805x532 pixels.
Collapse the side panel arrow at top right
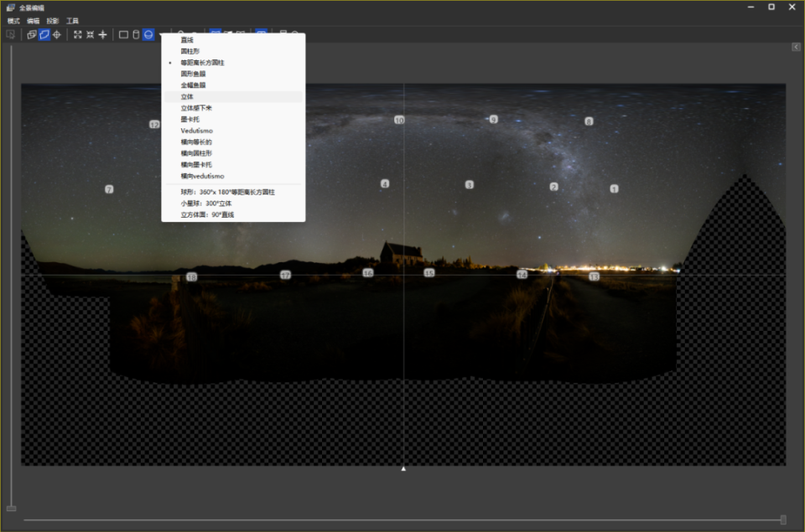(796, 47)
